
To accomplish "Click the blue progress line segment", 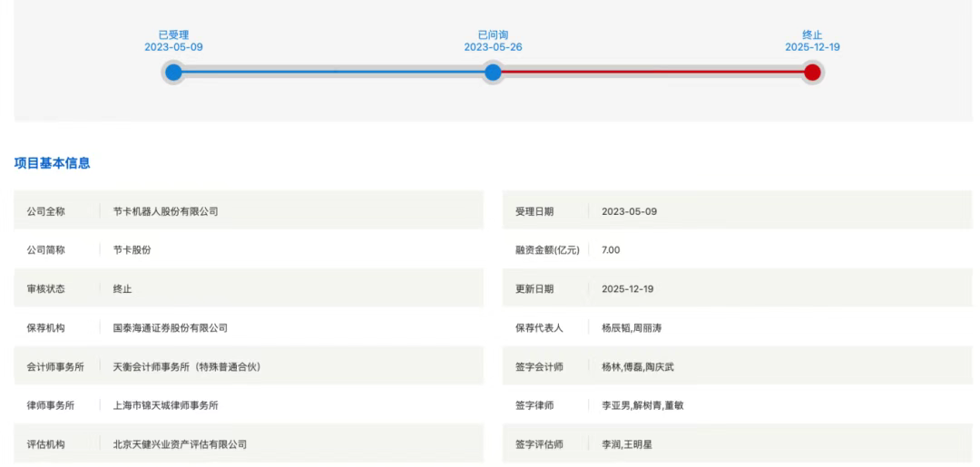I will point(333,73).
